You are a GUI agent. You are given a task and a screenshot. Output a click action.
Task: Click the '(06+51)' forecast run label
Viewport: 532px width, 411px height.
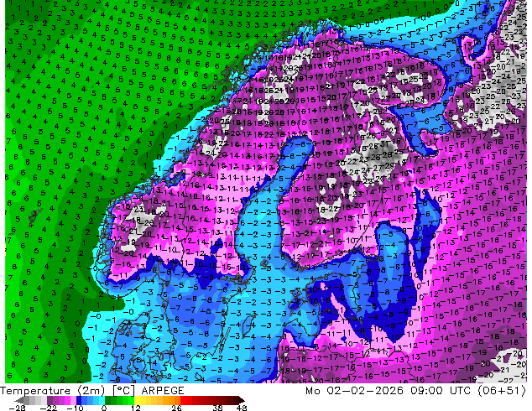point(502,391)
